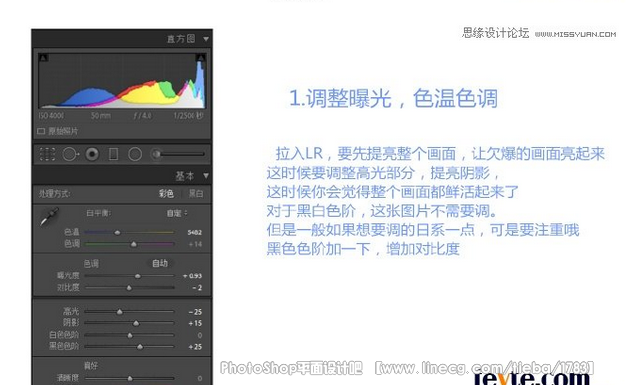Select the Spot Removal tool icon
Viewport: 644px width, 385px height.
pos(71,154)
